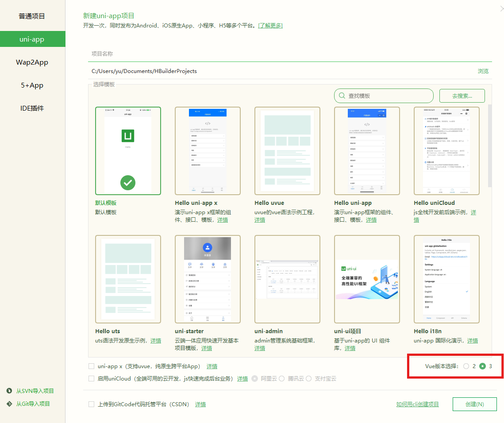This screenshot has height=423, width=504.
Task: Click the SVN import icon
Action: coord(9,391)
